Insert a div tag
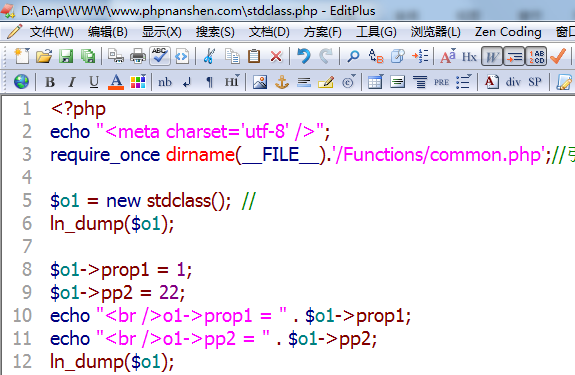575x375 pixels. pos(513,82)
